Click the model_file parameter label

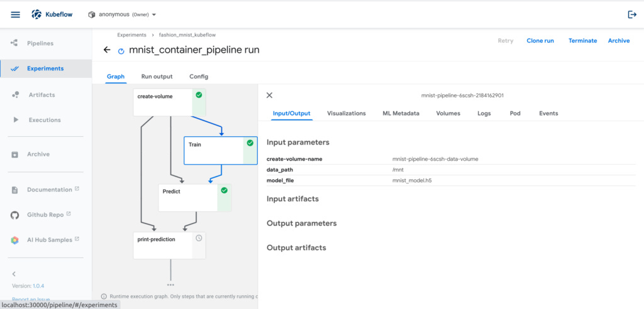click(x=280, y=180)
